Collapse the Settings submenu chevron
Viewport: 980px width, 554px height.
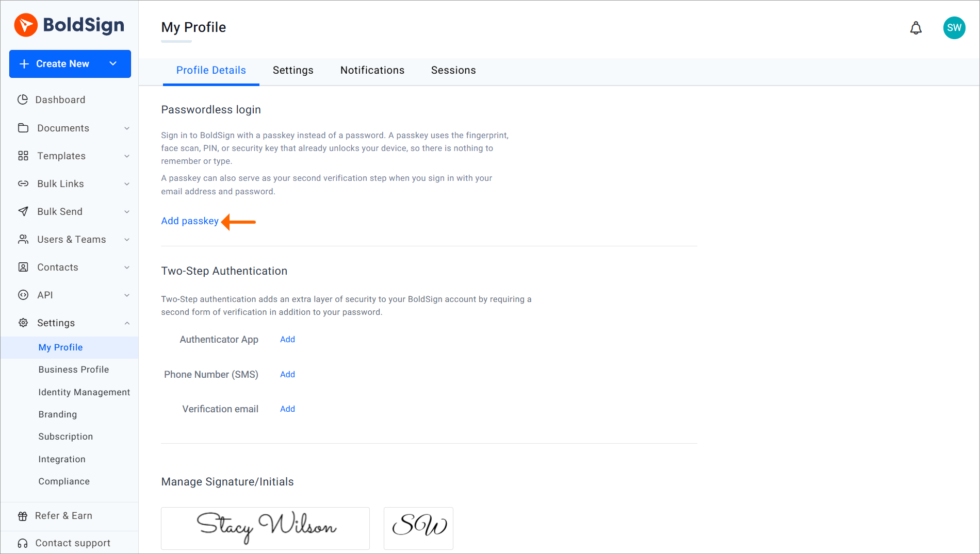tap(127, 323)
